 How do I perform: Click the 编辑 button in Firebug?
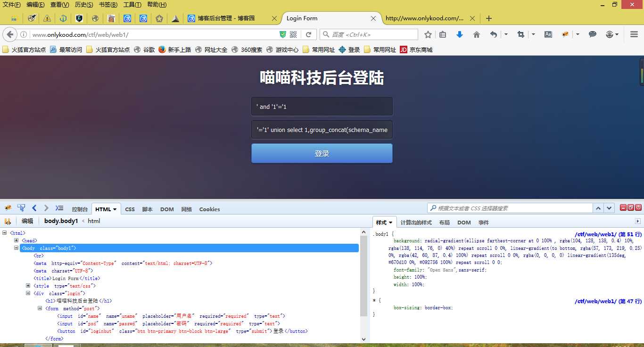pyautogui.click(x=27, y=221)
